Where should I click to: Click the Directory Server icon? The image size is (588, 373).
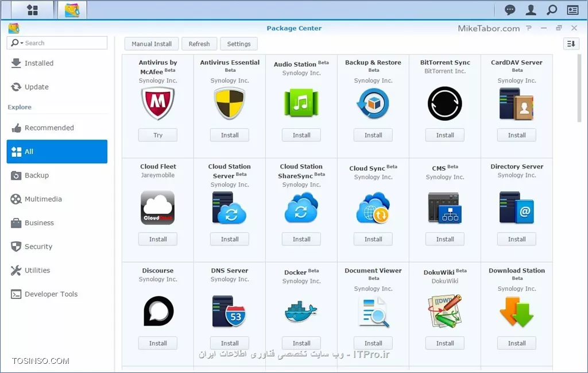[517, 207]
